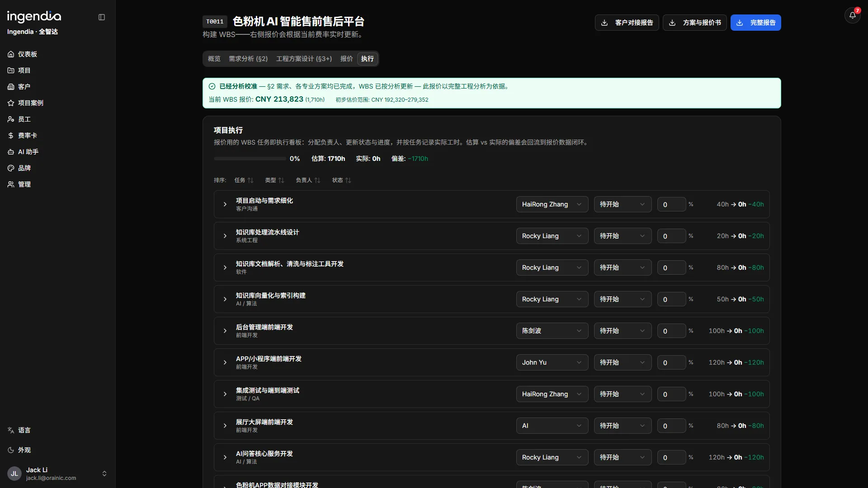This screenshot has height=488, width=868.
Task: Click progress percent field for APP/小程序端前端开发
Action: (x=671, y=362)
